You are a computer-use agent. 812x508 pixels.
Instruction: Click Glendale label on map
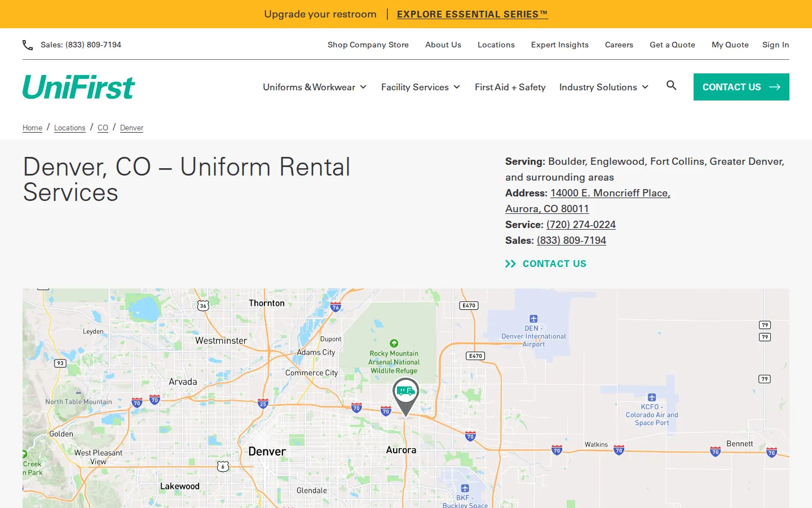312,491
